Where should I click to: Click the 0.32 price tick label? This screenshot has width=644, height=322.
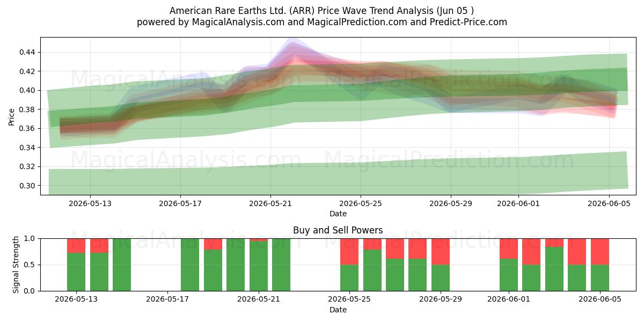[x=28, y=166]
